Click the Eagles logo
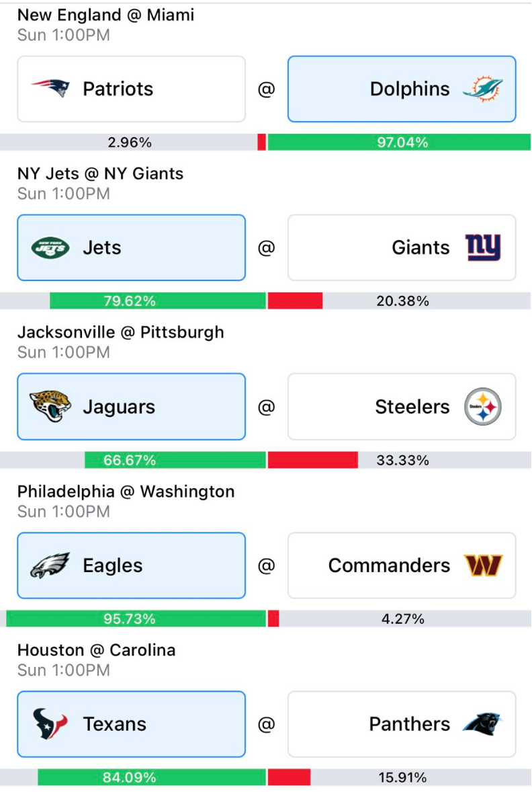Screen dimensions: 532x792 tap(50, 565)
